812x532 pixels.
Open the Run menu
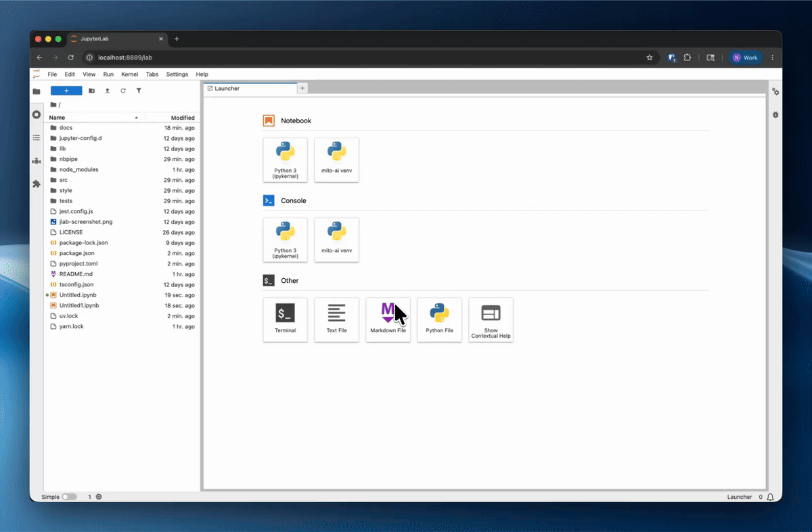[x=108, y=74]
